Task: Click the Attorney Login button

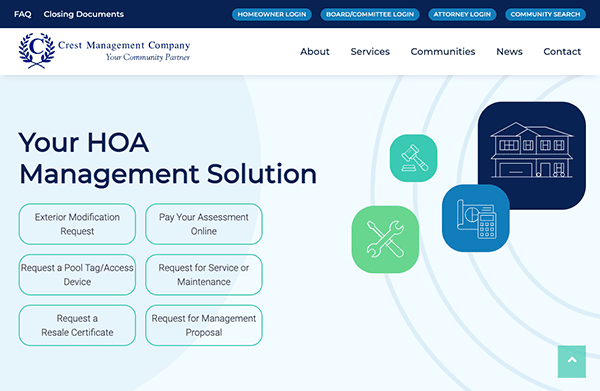Action: point(462,15)
